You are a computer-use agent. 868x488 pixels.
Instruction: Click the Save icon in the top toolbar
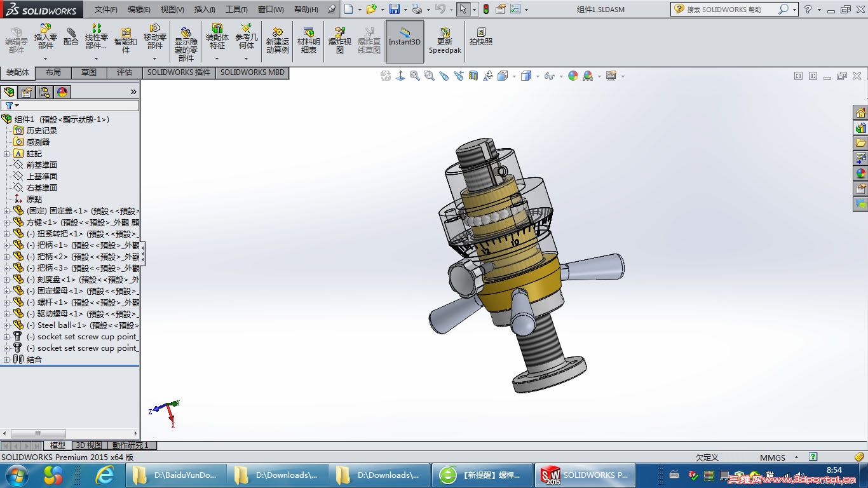pos(395,10)
